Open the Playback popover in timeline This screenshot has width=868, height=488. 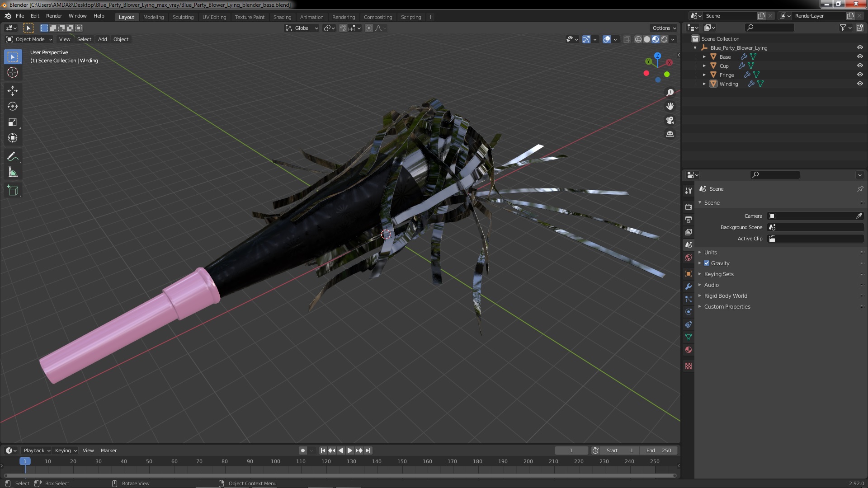(x=37, y=450)
